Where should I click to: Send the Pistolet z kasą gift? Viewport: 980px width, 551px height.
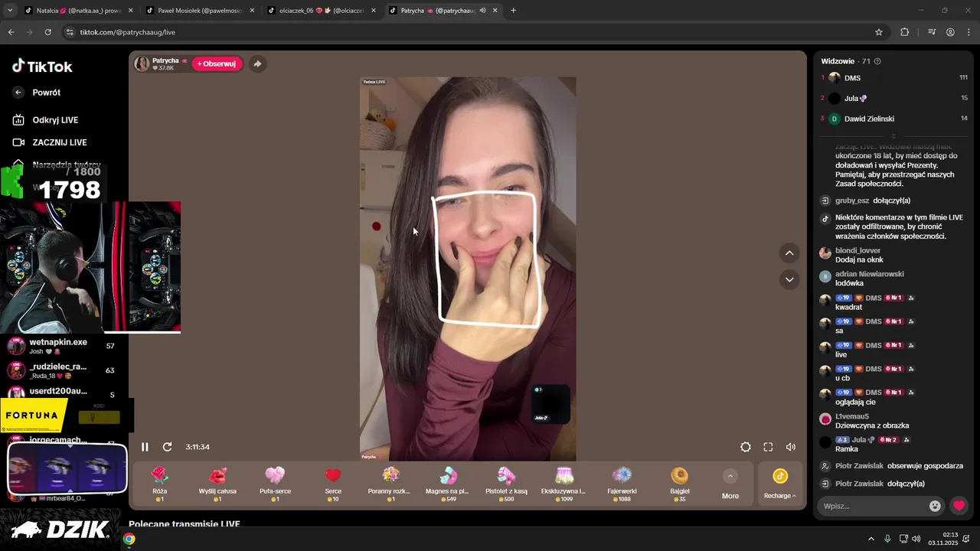pyautogui.click(x=506, y=484)
